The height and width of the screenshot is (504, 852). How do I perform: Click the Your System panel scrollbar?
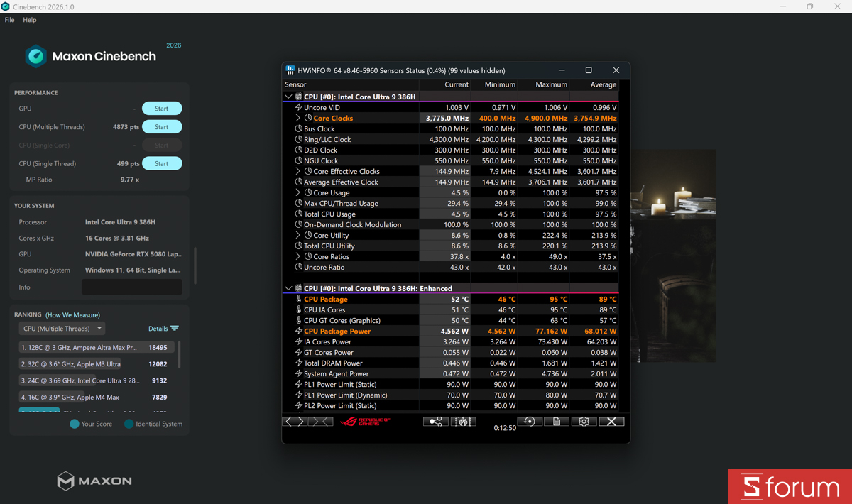pos(195,265)
